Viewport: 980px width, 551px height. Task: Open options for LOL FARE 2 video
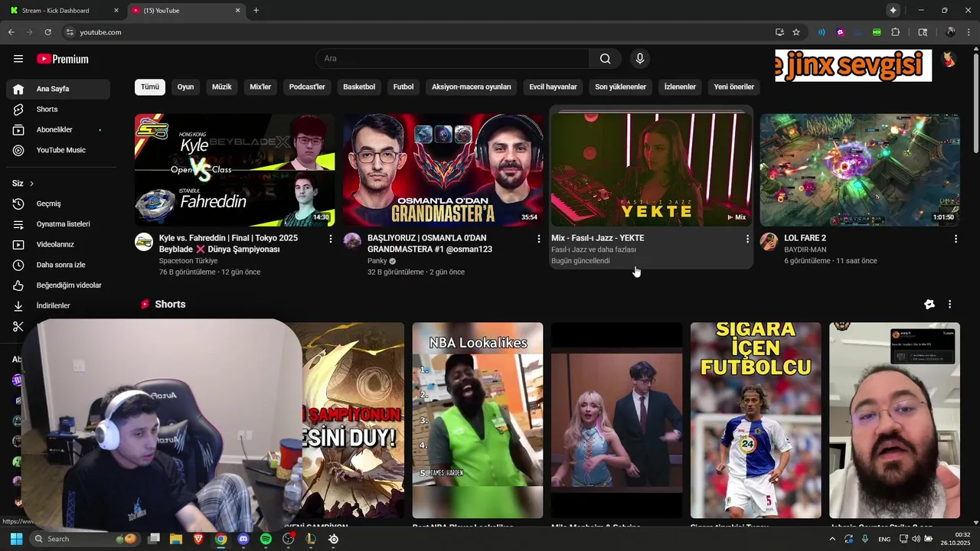point(955,239)
